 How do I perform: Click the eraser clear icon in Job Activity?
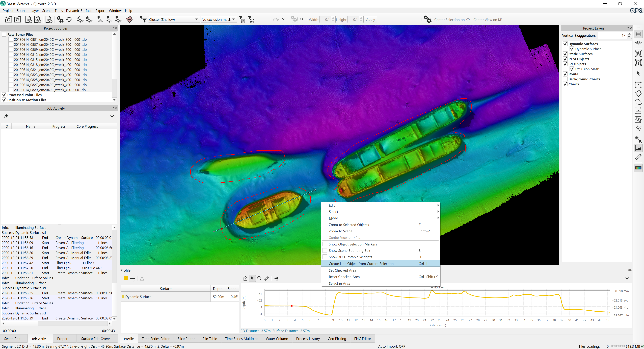[x=6, y=116]
